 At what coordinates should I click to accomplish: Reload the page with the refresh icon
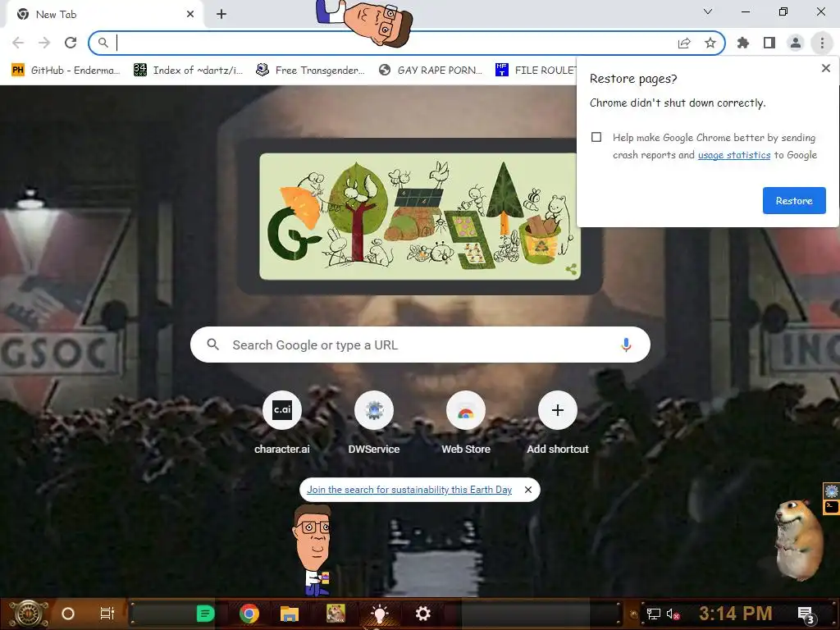tap(71, 43)
